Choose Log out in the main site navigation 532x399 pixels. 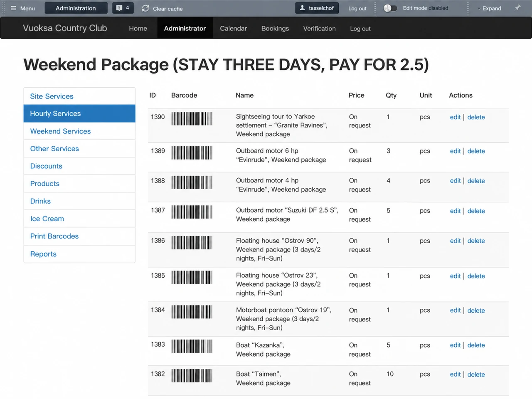pyautogui.click(x=360, y=28)
